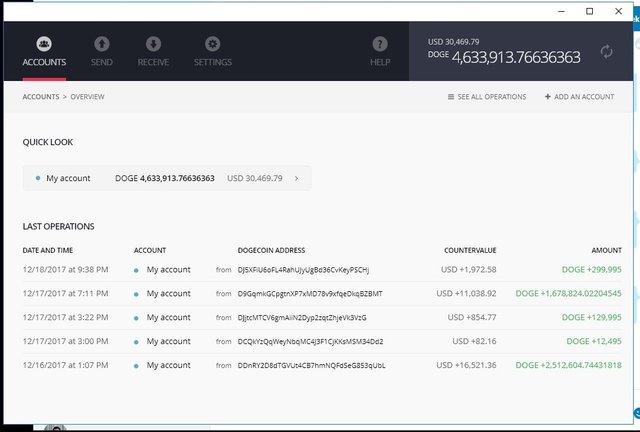Click countervalue USD +1,972.58
The height and width of the screenshot is (432, 640).
[x=469, y=269]
